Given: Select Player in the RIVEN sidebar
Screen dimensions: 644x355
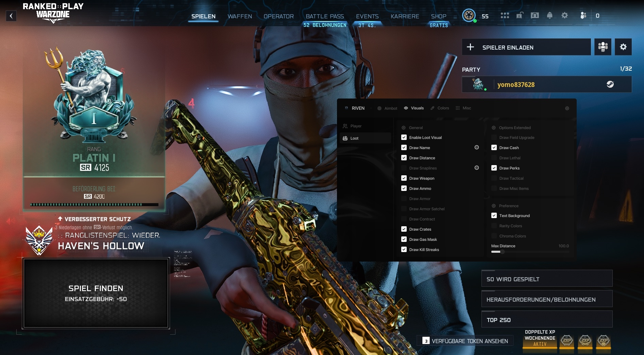Looking at the screenshot, I should click(365, 126).
